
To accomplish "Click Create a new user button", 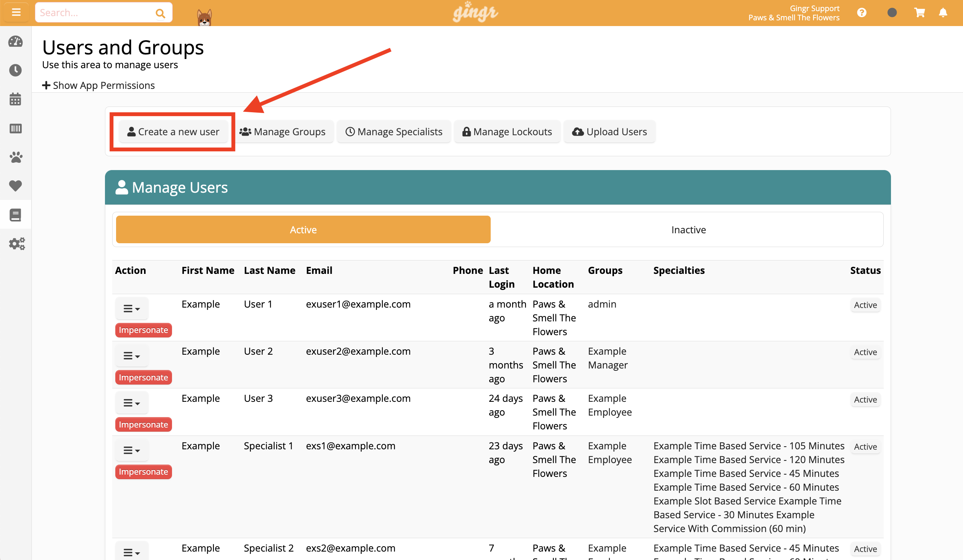I will click(x=173, y=132).
